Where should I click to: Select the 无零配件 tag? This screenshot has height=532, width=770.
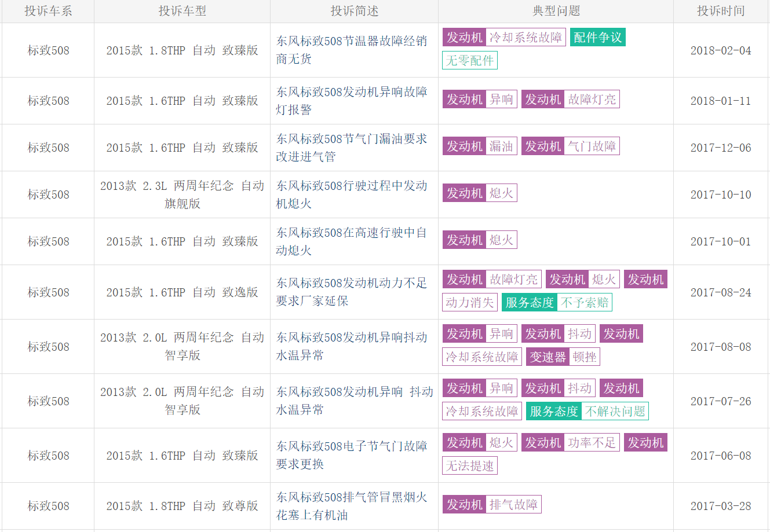click(x=470, y=60)
